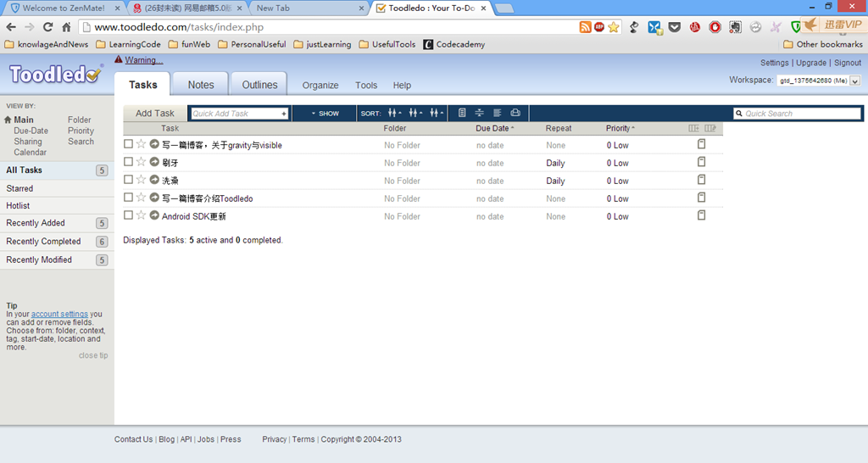Image resolution: width=868 pixels, height=463 pixels.
Task: Open the Tools menu
Action: 366,86
